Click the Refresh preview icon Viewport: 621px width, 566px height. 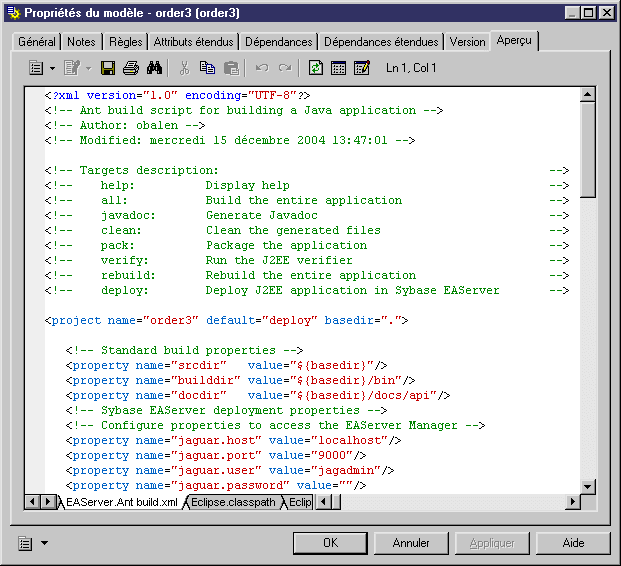click(316, 68)
